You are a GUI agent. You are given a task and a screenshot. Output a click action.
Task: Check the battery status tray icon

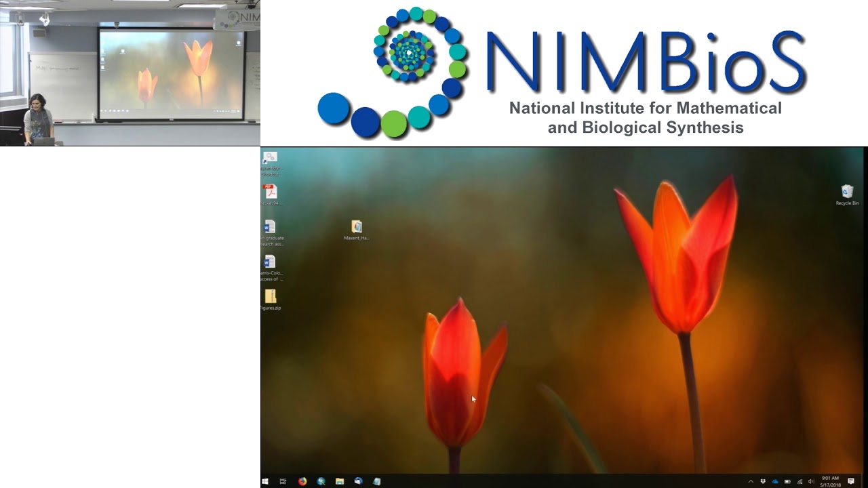[787, 481]
